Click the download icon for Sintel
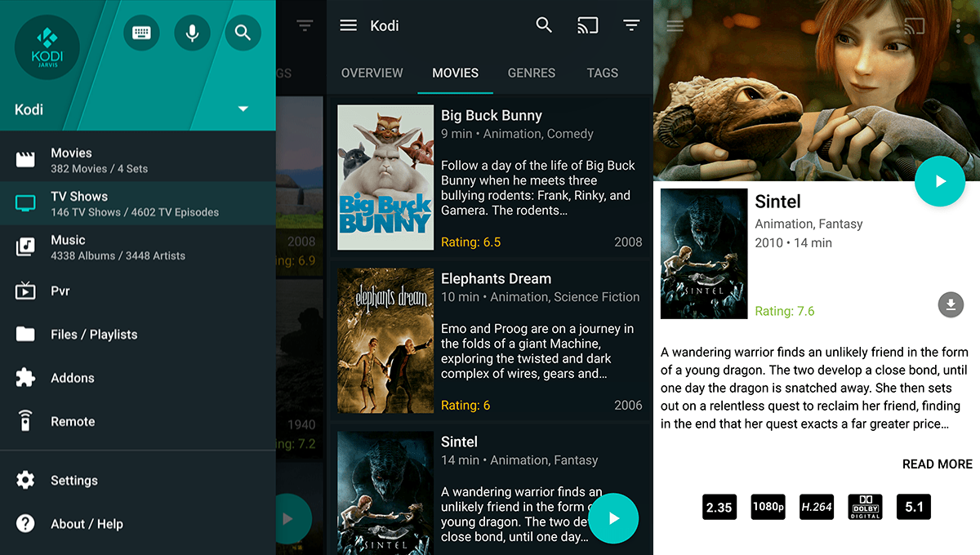980x555 pixels. click(x=950, y=306)
